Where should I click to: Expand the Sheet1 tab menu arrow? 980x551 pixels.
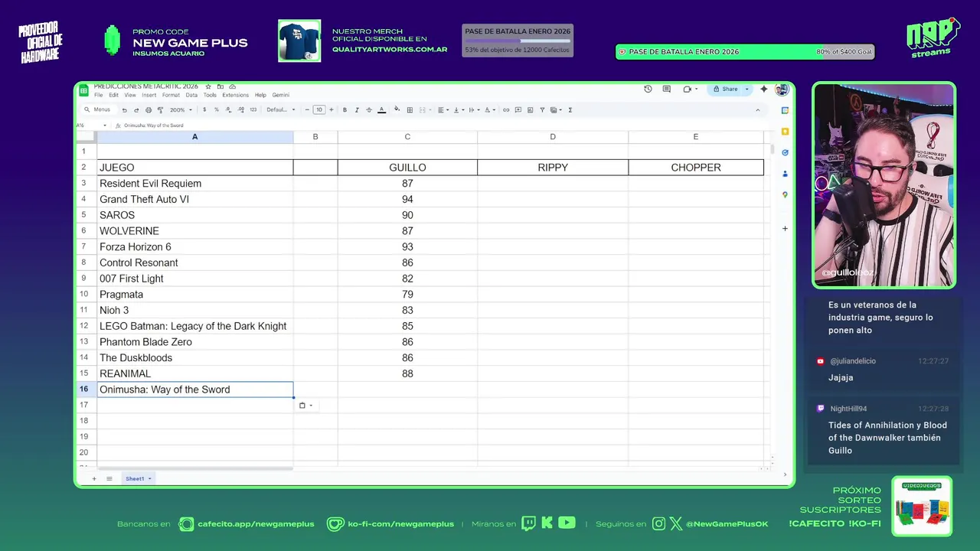149,478
